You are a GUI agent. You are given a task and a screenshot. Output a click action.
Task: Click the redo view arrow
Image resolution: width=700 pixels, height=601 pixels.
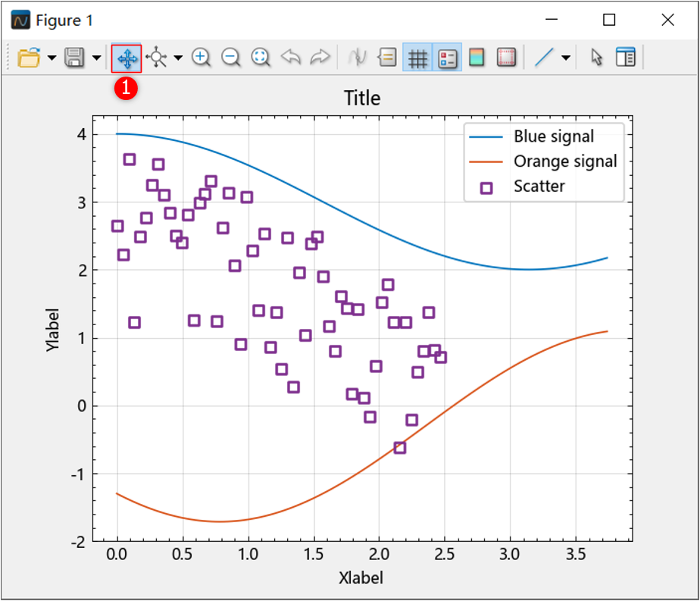pyautogui.click(x=320, y=58)
